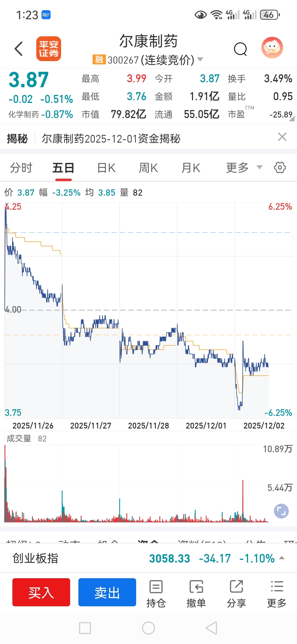Expand the 创业板指 index bar
Image resolution: width=297 pixels, height=644 pixels.
282,558
